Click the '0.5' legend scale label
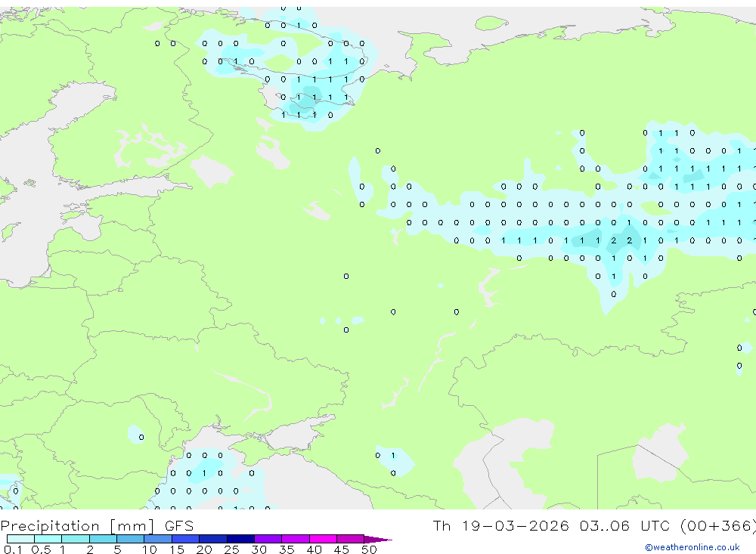 [41, 549]
